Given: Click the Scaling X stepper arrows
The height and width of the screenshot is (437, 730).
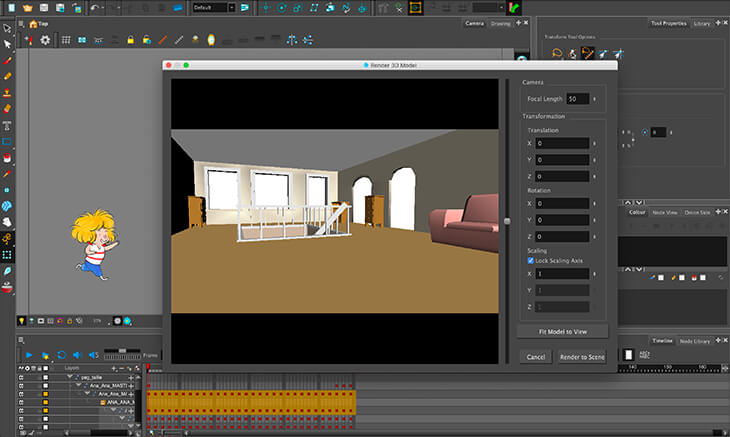Looking at the screenshot, I should (x=595, y=274).
